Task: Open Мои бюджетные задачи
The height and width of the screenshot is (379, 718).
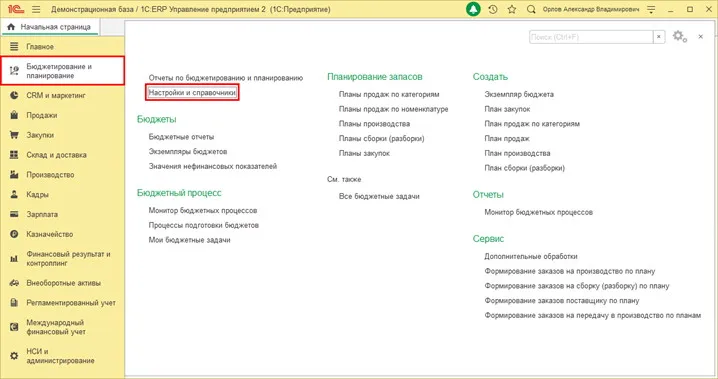Action: coord(190,240)
